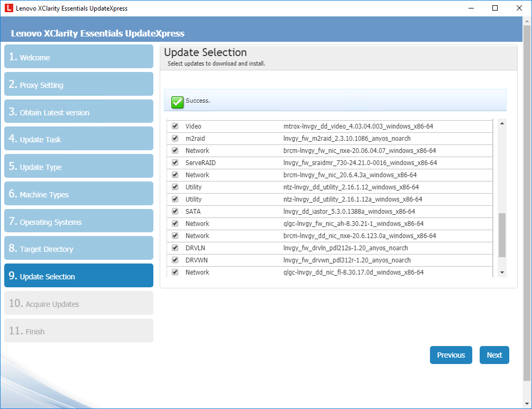
Task: Select the lnvgy_fw_m2raid_2.3.10.1086 file name
Action: click(x=347, y=139)
